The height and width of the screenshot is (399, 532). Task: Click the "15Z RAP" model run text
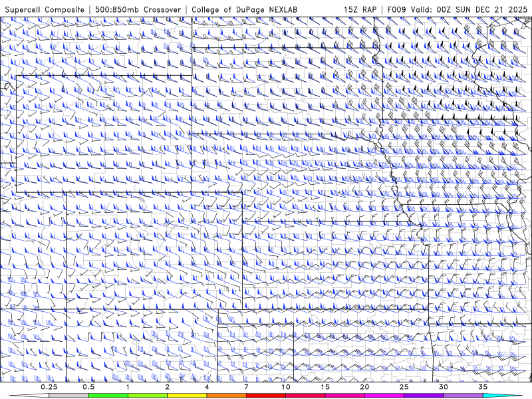point(360,10)
